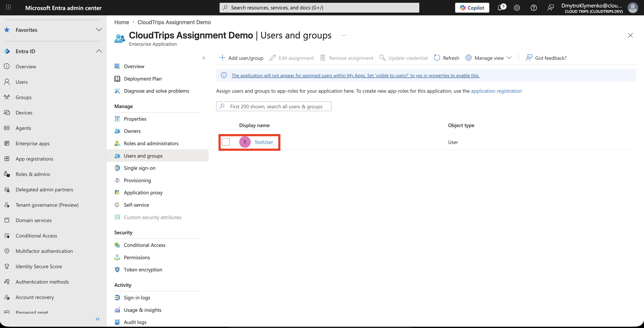Open Devices in the left sidebar
Screen dimensions: 644x328
(x=24, y=113)
